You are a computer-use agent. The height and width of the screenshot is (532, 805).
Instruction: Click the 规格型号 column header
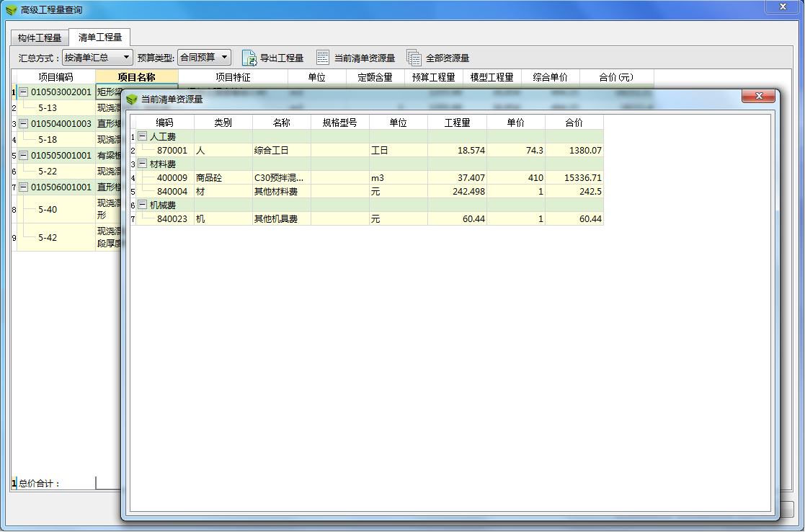[340, 123]
